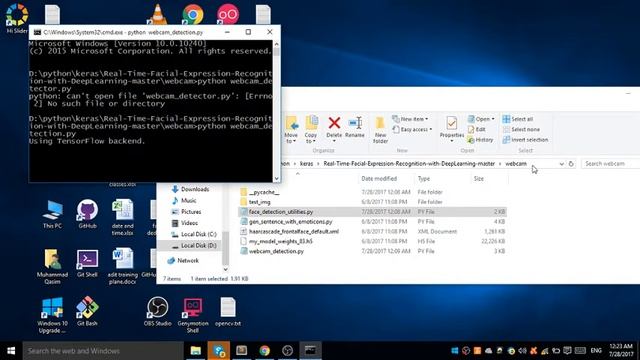The image size is (640, 360).
Task: Select my_model_weights_83.h5 file
Action: pyautogui.click(x=281, y=241)
